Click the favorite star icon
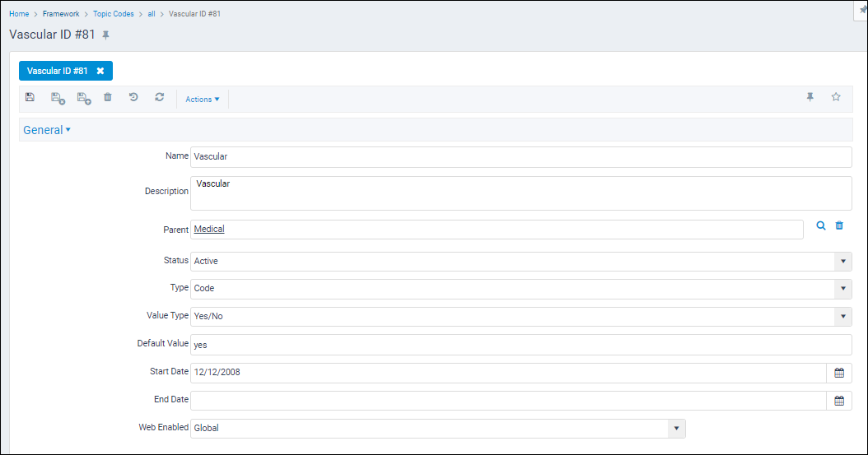The height and width of the screenshot is (455, 868). coord(836,97)
